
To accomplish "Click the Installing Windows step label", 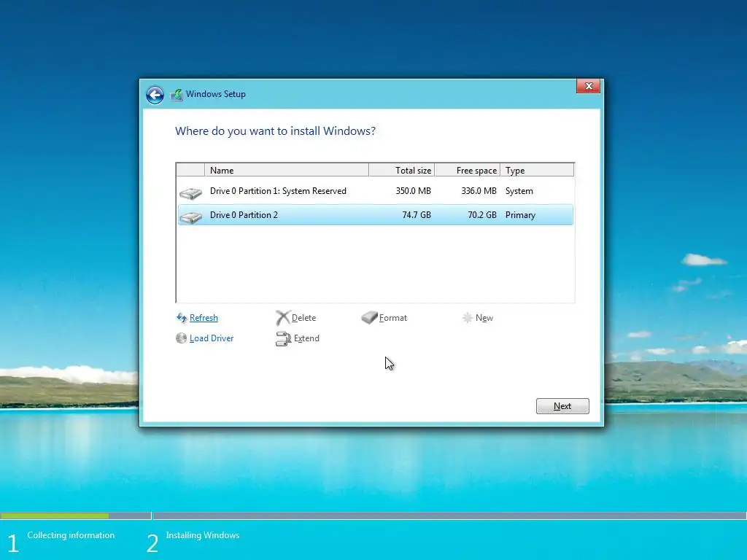I will (x=203, y=535).
